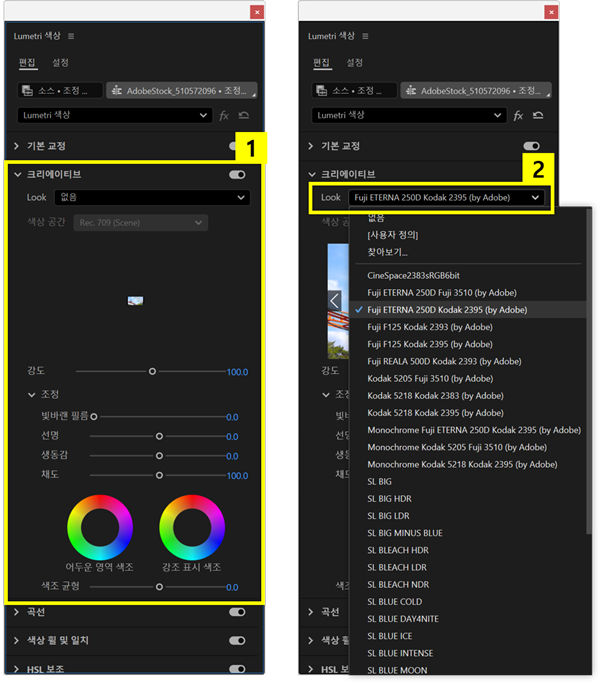Screen dimensions: 600x684
Task: Open Lumetri 색상 effect dropdown in left panel
Action: (115, 116)
